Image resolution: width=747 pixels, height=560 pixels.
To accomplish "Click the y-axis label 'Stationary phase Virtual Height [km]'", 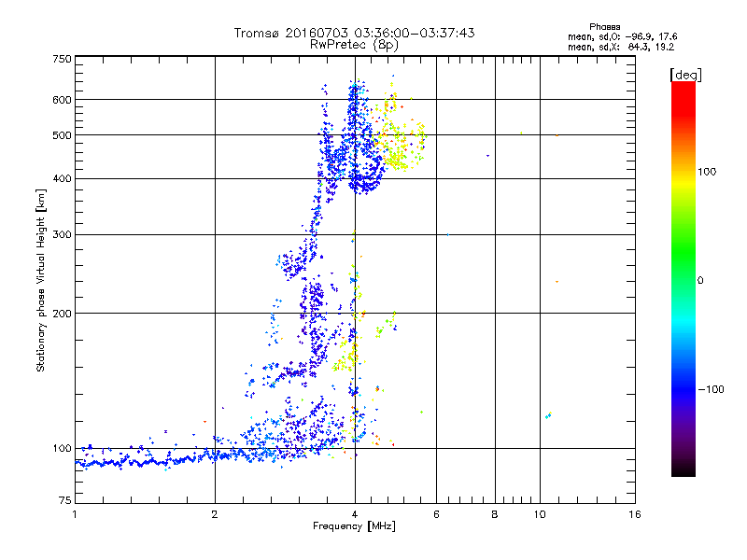I will pyautogui.click(x=41, y=281).
